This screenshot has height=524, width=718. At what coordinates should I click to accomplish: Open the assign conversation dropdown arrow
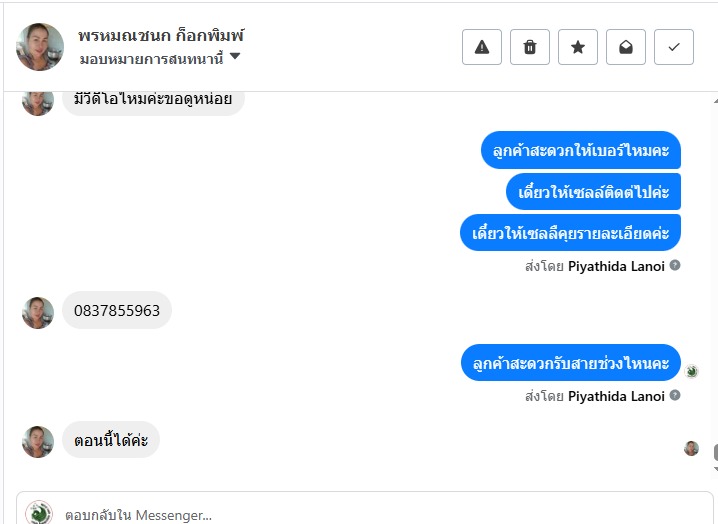pos(235,57)
